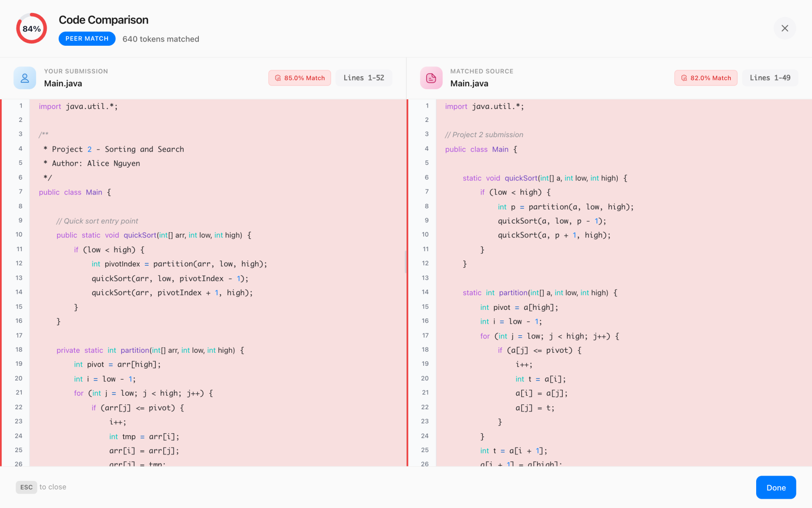This screenshot has height=508, width=812.
Task: Click the PEER MATCH badge
Action: [x=87, y=39]
